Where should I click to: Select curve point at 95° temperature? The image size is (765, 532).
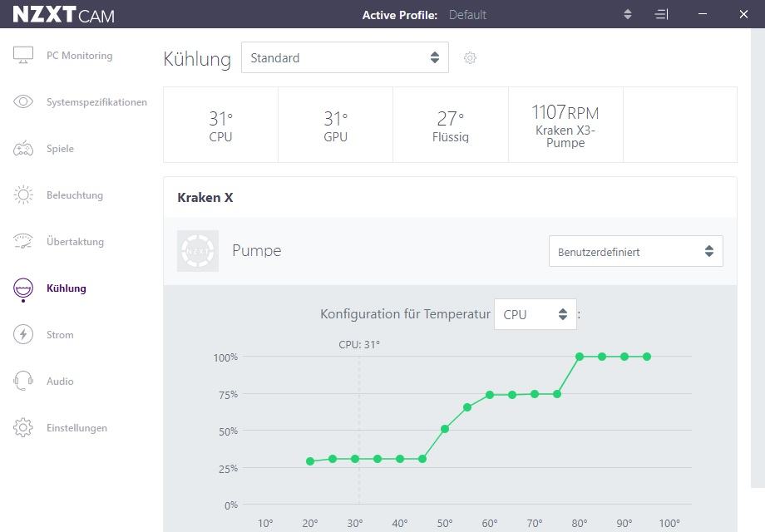647,357
